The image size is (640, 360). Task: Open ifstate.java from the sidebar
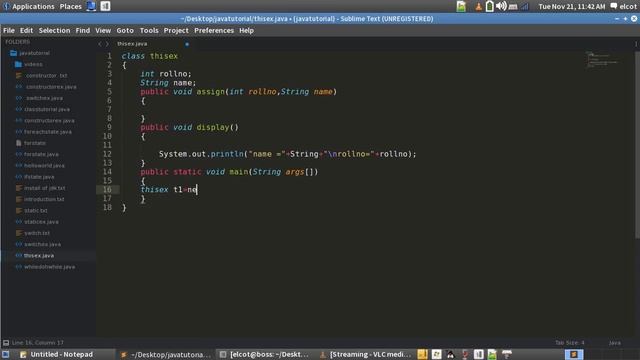click(39, 177)
